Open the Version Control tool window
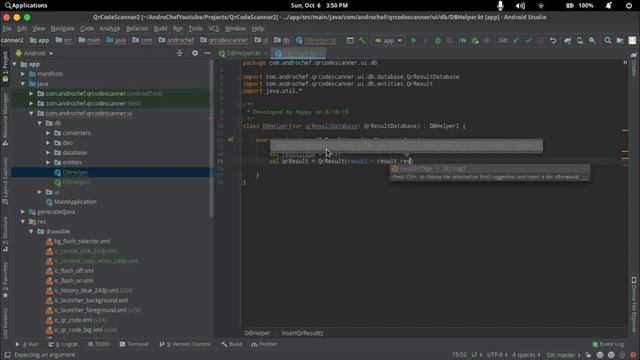The height and width of the screenshot is (360, 640). (185, 344)
